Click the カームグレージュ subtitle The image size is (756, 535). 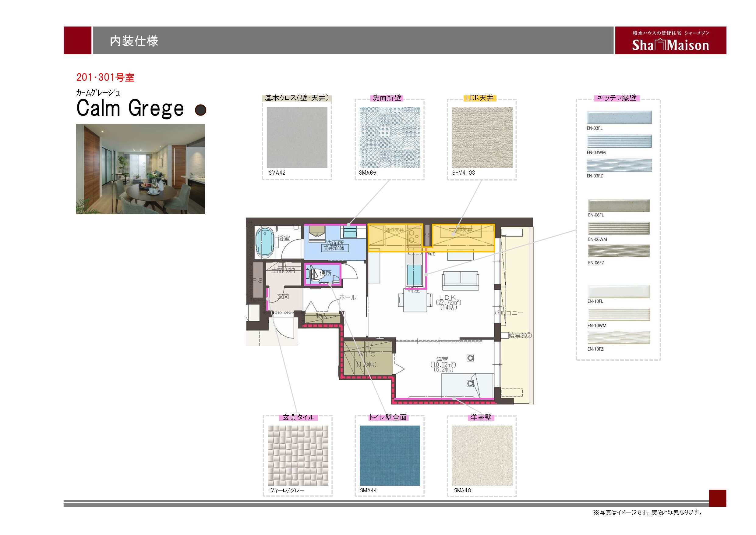coord(98,93)
